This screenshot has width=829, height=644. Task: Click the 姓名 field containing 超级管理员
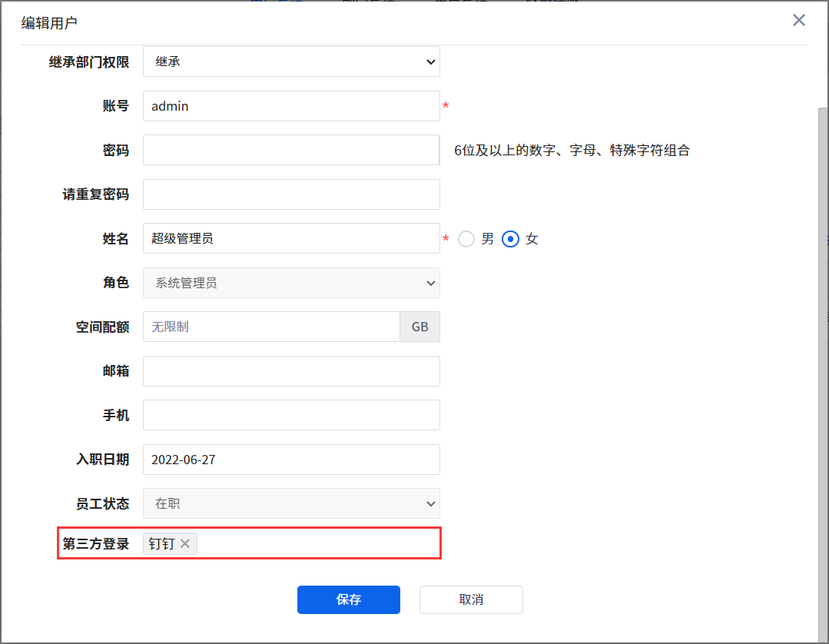coord(291,239)
